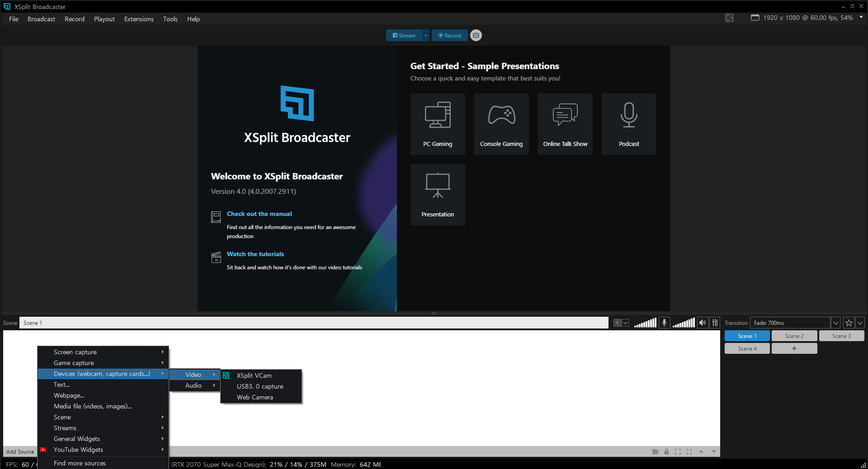This screenshot has width=868, height=469.
Task: Adjust the speaker volume level bars
Action: 684,323
